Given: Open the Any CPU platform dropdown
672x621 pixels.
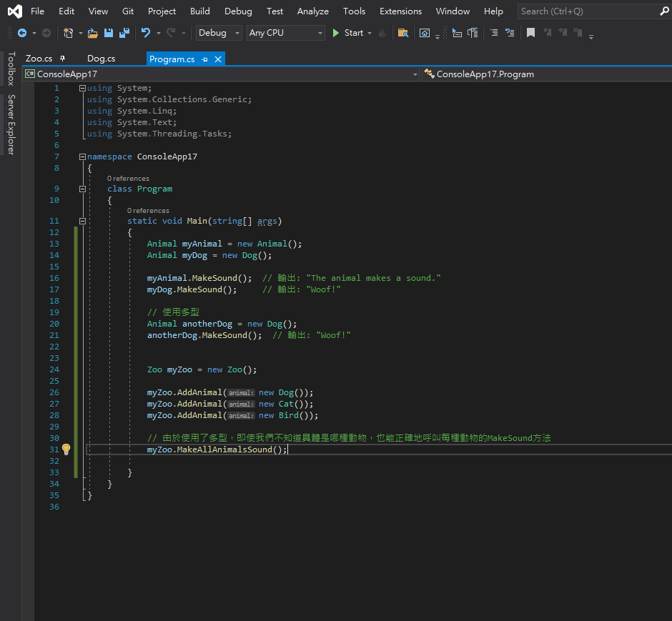Looking at the screenshot, I should point(285,33).
